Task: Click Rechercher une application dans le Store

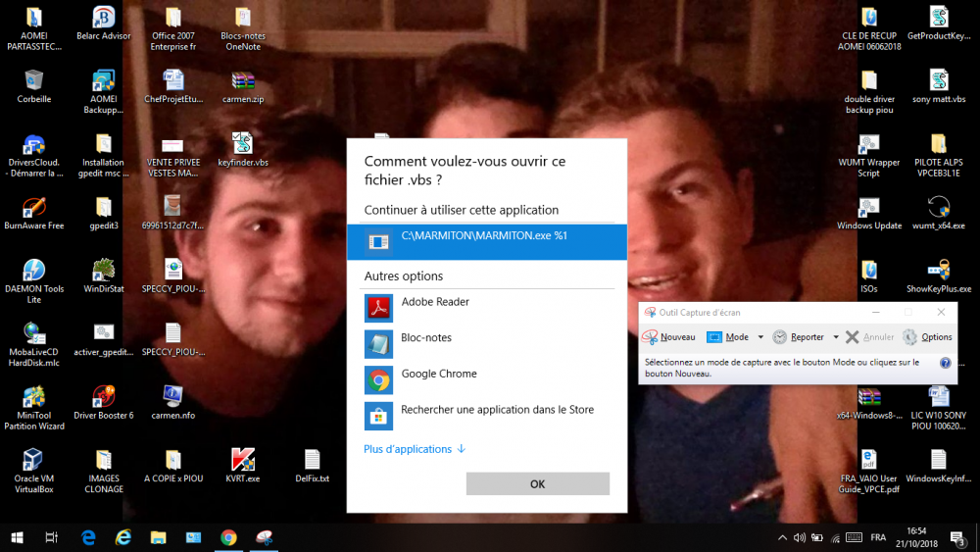Action: [x=496, y=410]
